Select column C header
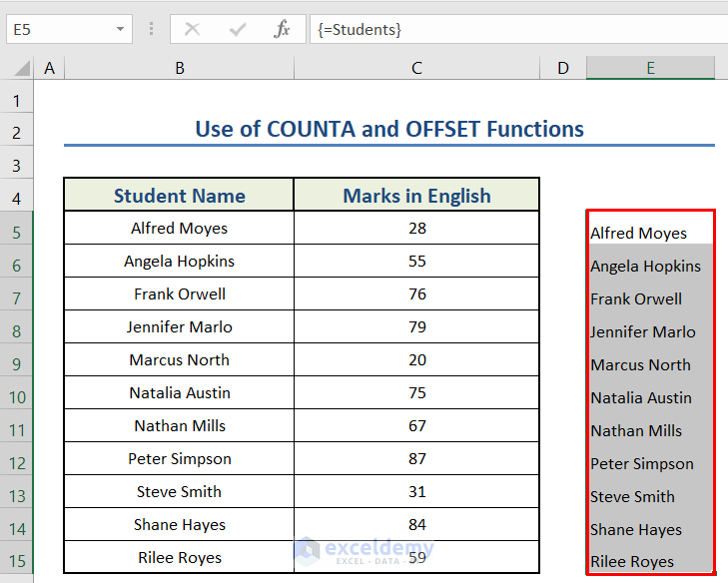The width and height of the screenshot is (728, 583). pos(416,68)
